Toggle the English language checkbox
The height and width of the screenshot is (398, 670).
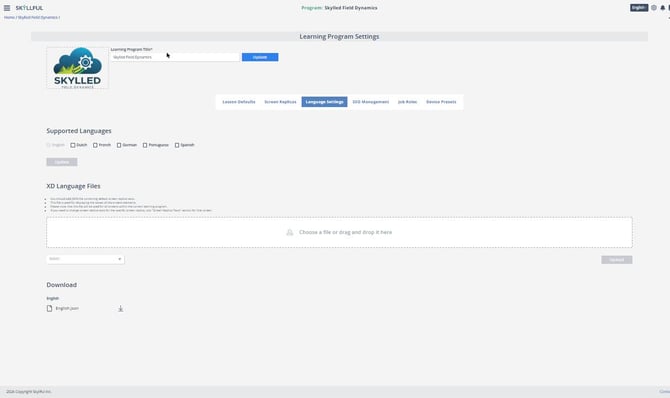(49, 145)
